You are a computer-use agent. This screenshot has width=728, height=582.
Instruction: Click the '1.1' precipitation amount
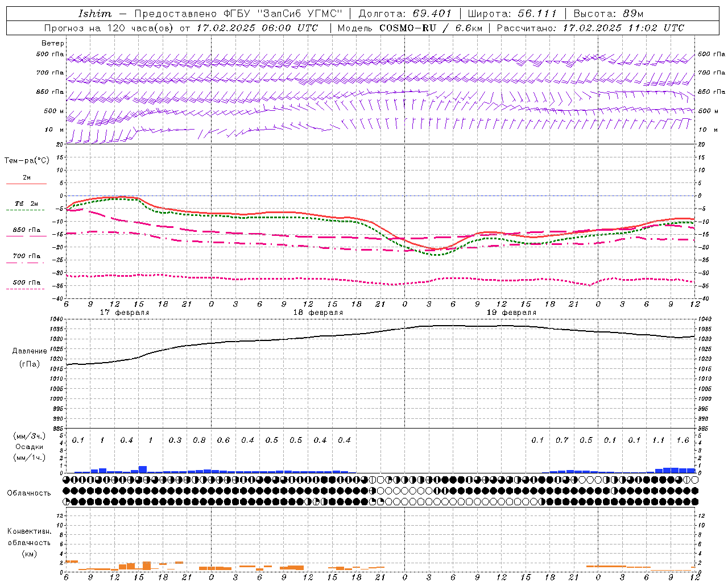click(659, 440)
